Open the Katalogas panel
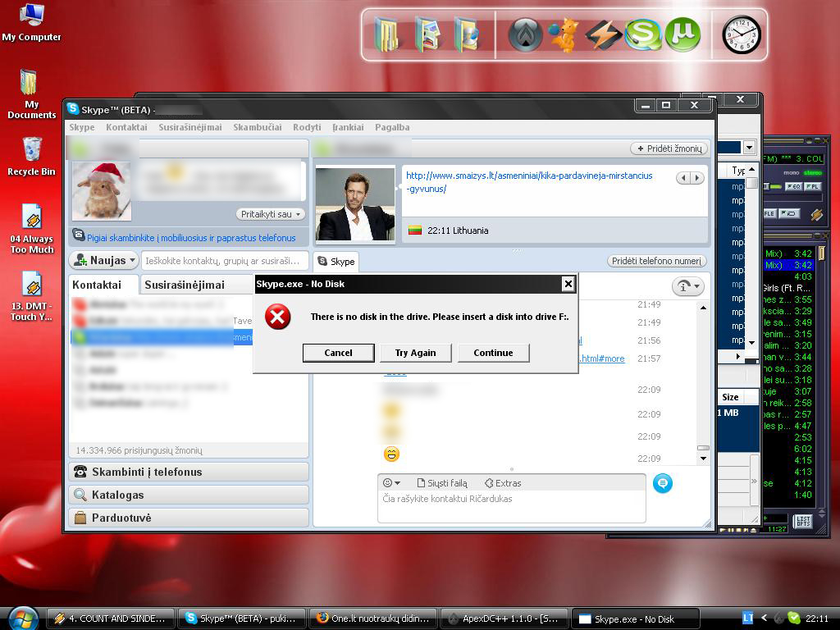 coord(189,495)
